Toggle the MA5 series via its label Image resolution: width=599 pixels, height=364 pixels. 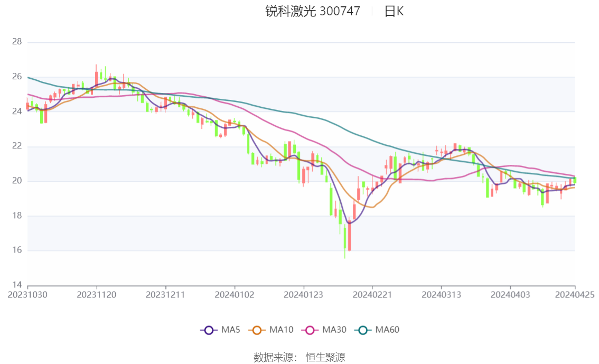click(230, 330)
